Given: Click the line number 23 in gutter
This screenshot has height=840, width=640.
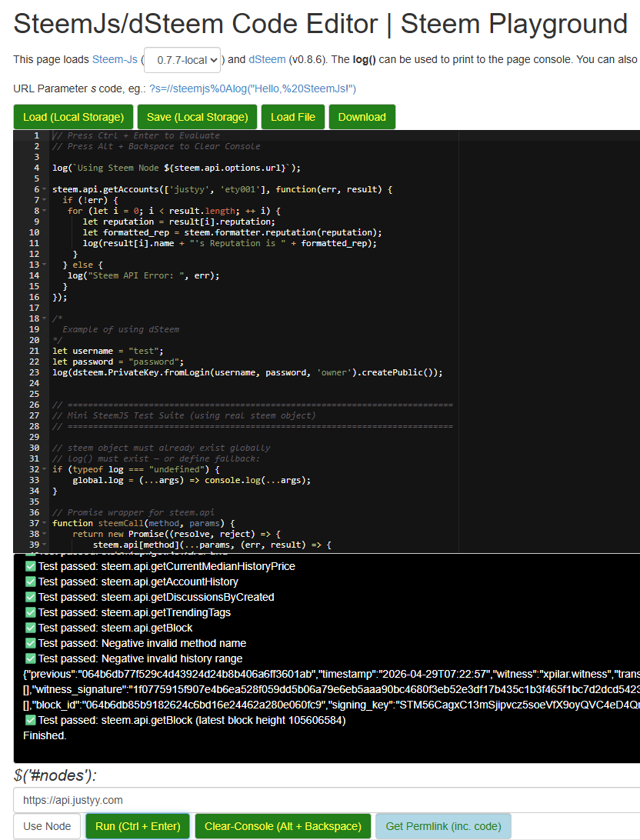Looking at the screenshot, I should [x=35, y=372].
